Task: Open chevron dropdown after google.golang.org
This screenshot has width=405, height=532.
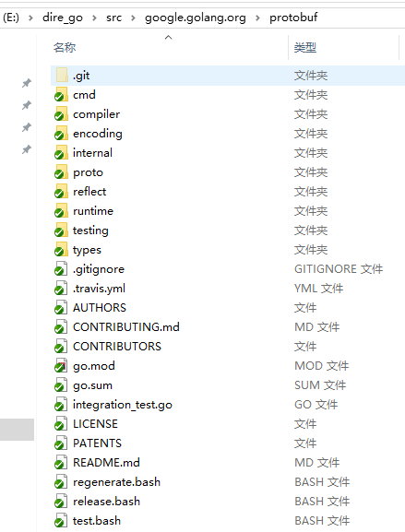Action: [257, 18]
